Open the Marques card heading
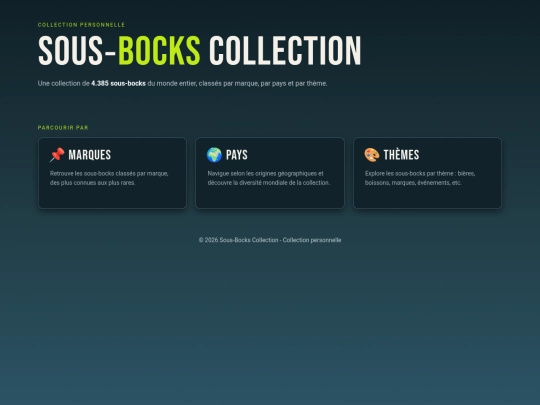The height and width of the screenshot is (405, 540). (x=90, y=155)
